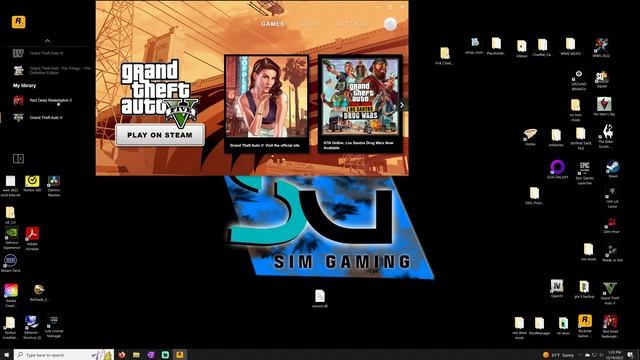Open the Squad desktop shortcut
The width and height of the screenshot is (640, 360).
pos(602,79)
